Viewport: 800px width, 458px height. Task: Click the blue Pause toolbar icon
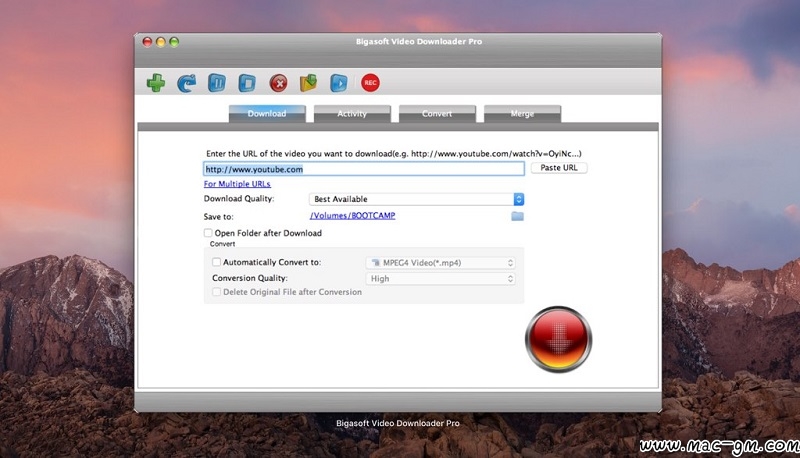pos(217,83)
